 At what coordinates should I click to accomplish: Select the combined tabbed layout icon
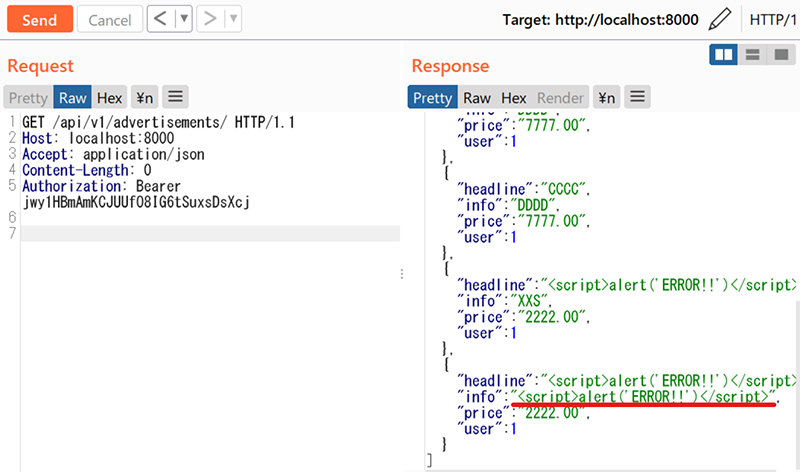(x=781, y=54)
